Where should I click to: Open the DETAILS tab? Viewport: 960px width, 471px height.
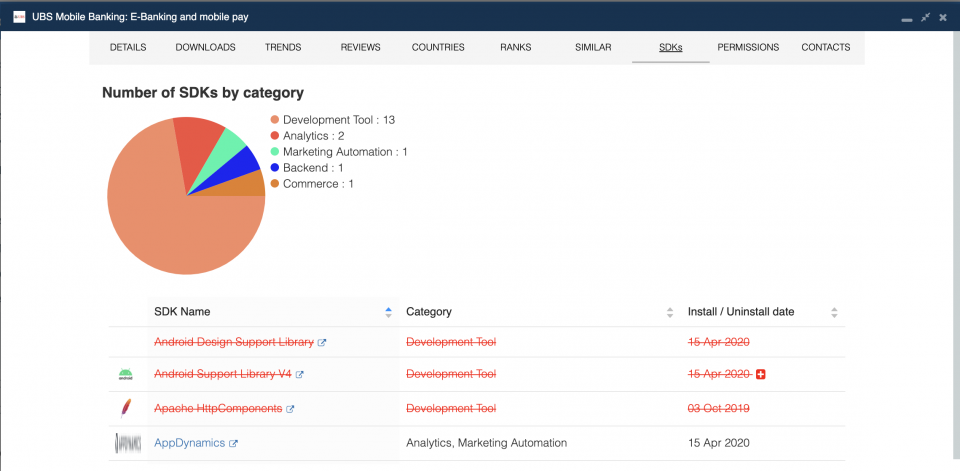[x=128, y=47]
